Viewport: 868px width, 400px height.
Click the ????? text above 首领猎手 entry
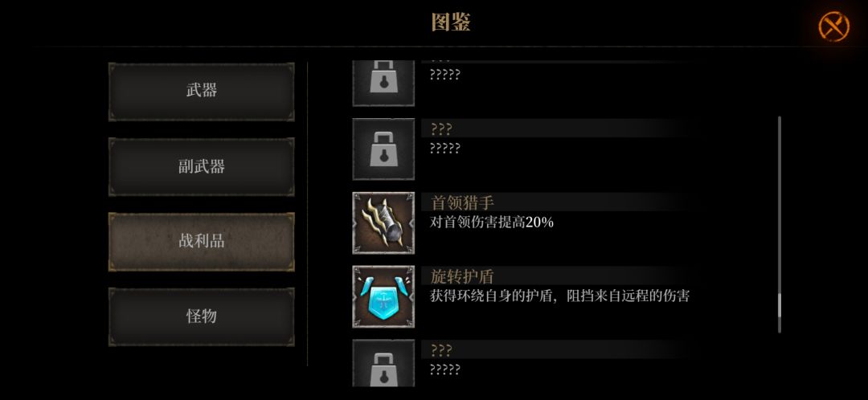click(x=445, y=149)
